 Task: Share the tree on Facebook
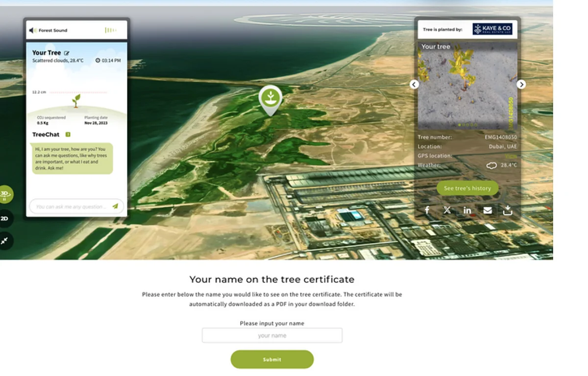(427, 210)
